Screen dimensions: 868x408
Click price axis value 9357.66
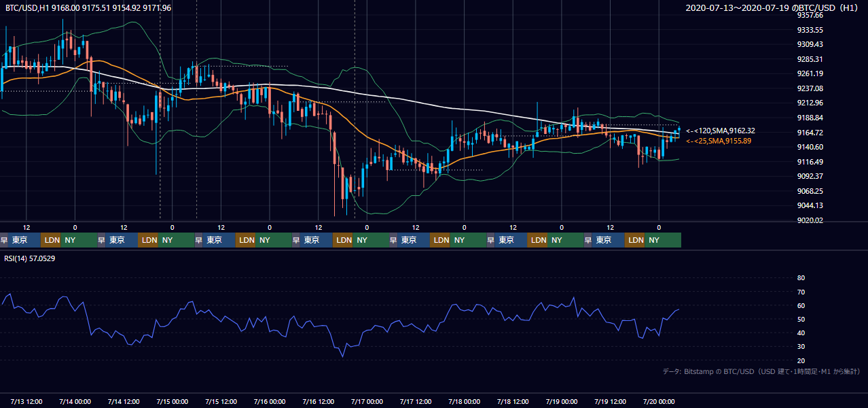[810, 15]
